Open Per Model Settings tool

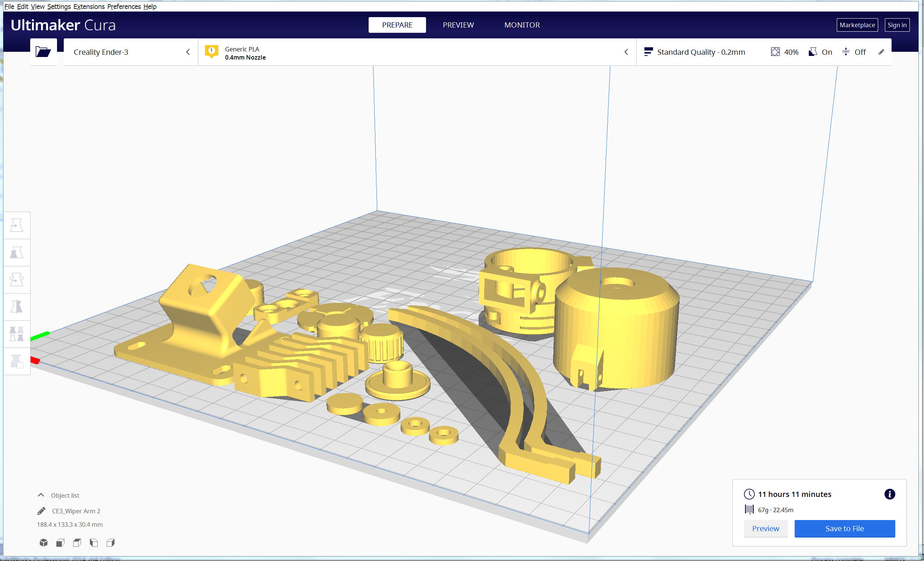(x=16, y=333)
